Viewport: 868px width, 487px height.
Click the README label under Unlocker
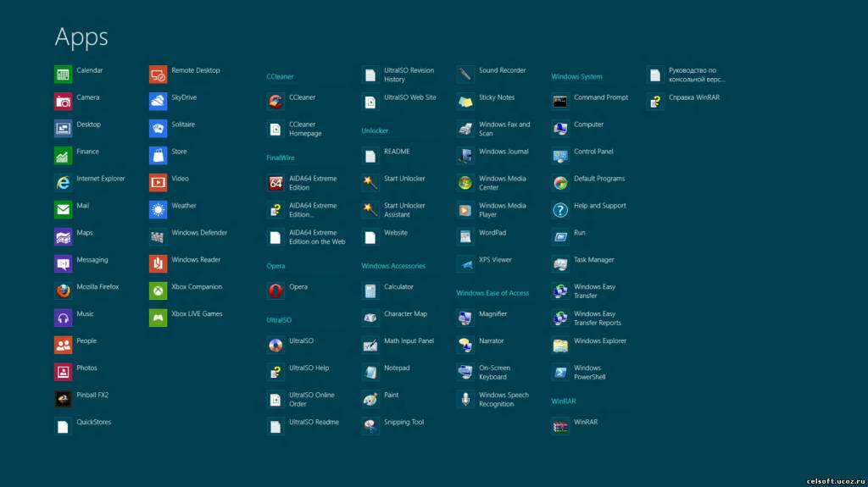point(397,152)
